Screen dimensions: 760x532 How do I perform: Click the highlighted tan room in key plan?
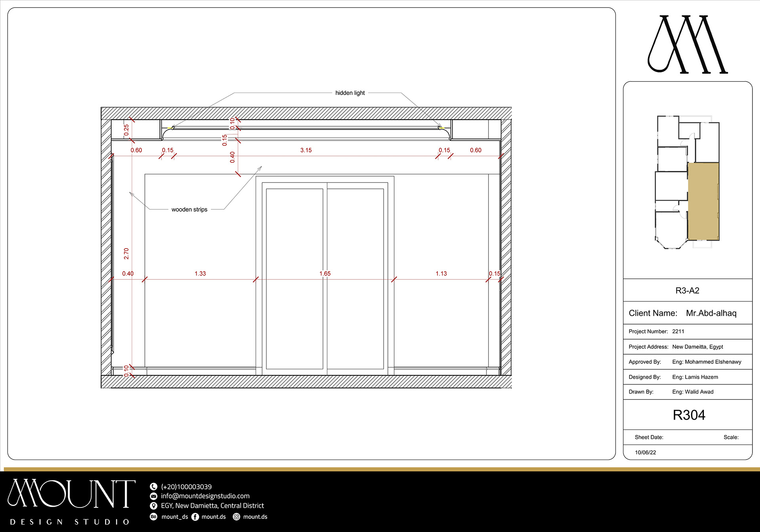(703, 201)
